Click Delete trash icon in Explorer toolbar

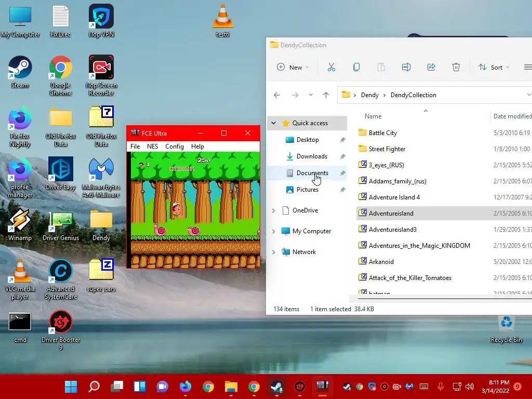click(x=456, y=67)
